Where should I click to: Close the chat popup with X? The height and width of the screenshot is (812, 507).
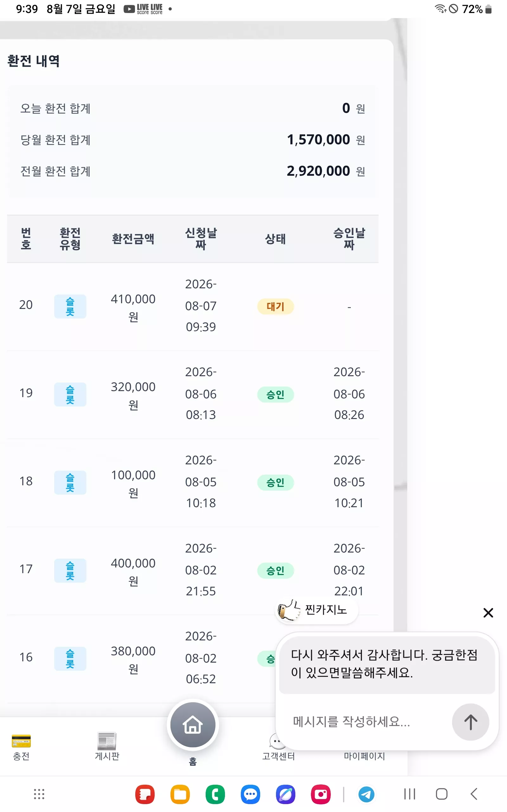pos(488,613)
